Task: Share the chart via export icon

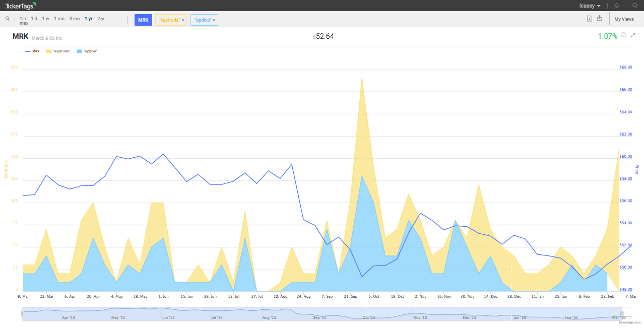Action: 600,19
